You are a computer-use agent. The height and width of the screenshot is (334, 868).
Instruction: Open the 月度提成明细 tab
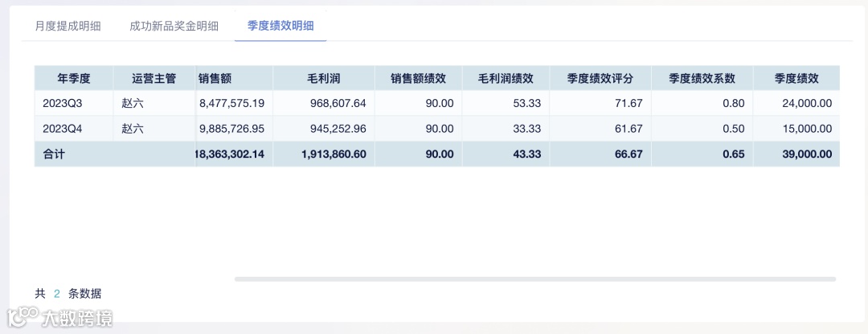[68, 26]
